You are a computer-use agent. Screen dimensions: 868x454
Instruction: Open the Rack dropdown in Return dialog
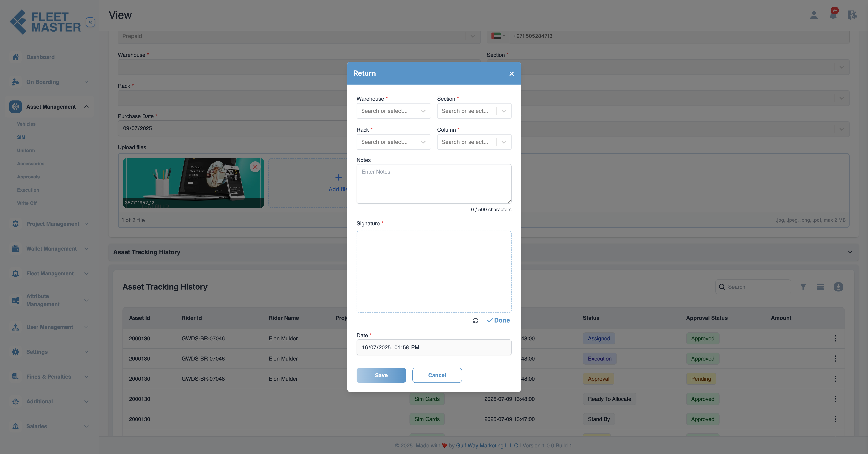[x=394, y=142]
